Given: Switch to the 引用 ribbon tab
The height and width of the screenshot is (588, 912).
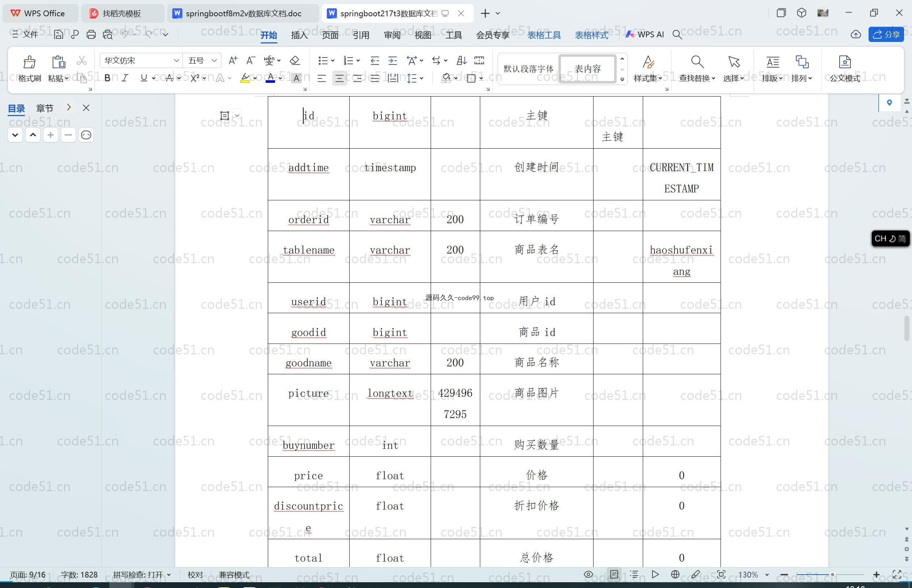Looking at the screenshot, I should point(361,35).
